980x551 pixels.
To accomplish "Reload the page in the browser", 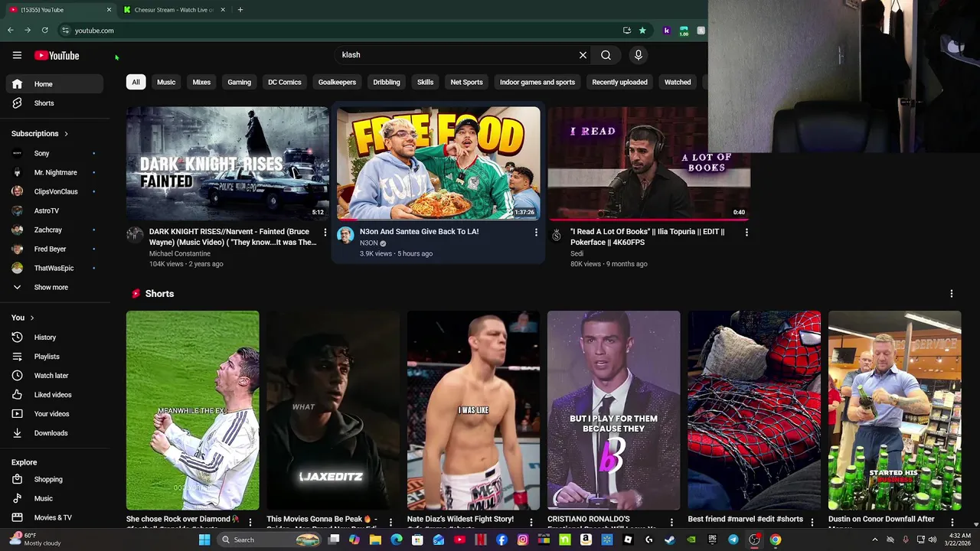I will pyautogui.click(x=44, y=31).
